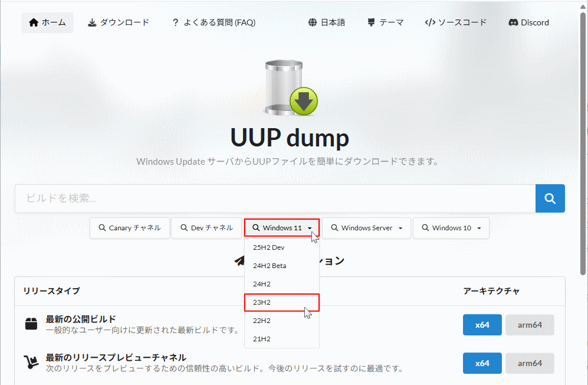The image size is (588, 385).
Task: Click the globe icon beside 日本語
Action: [x=313, y=22]
